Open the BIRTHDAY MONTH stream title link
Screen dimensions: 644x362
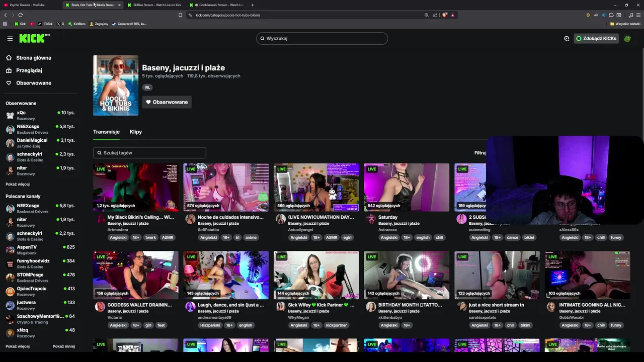pos(410,305)
